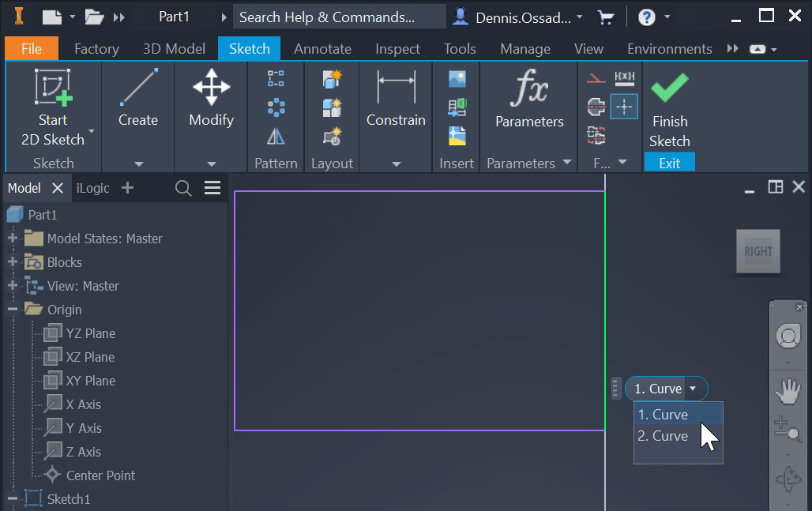Toggle Center Point format mode
The width and height of the screenshot is (812, 511).
623,107
